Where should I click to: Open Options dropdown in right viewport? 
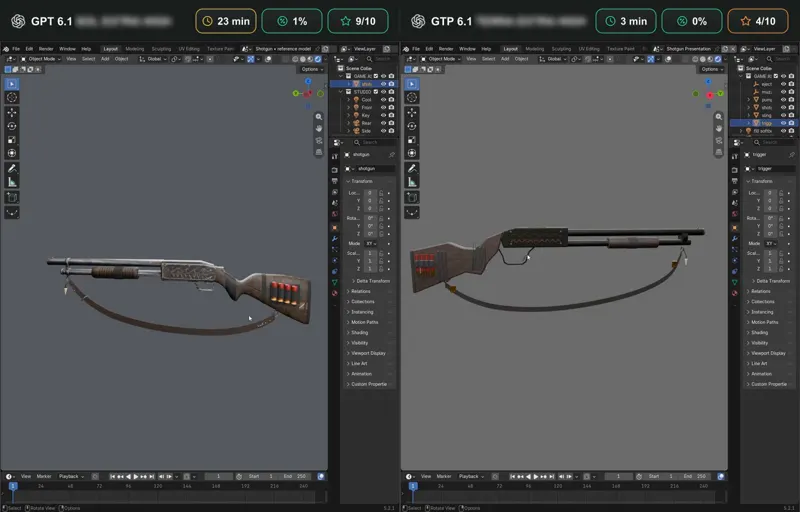coord(711,69)
